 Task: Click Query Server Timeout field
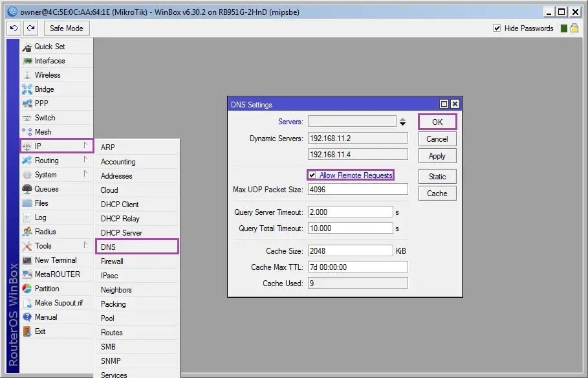(x=350, y=212)
